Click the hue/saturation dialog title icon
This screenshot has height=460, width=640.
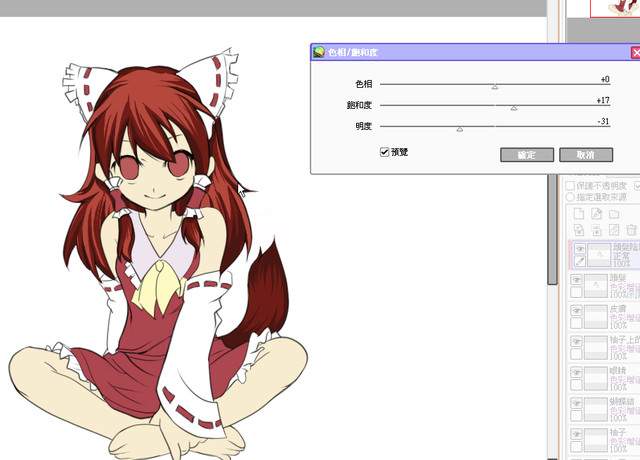tap(319, 52)
